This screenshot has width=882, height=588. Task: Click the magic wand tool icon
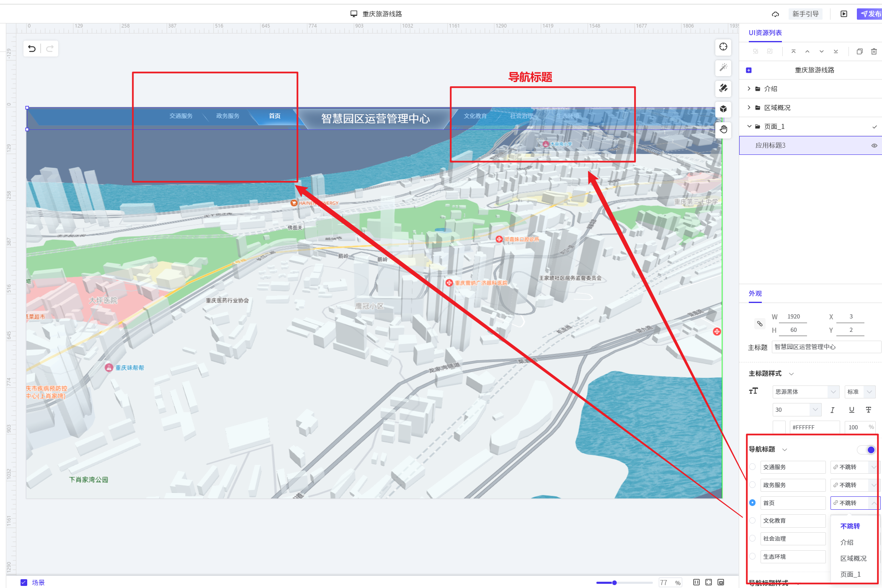(723, 67)
